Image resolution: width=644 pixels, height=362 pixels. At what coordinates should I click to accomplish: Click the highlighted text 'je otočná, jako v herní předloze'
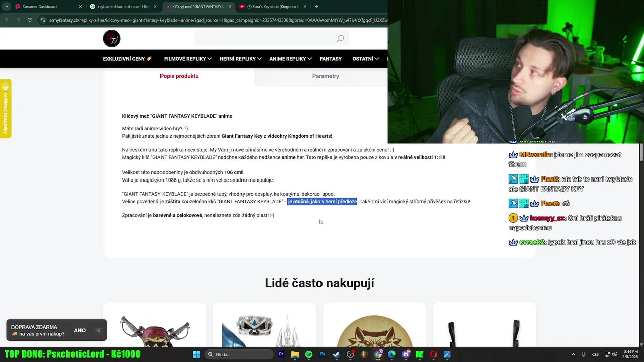[x=322, y=202]
